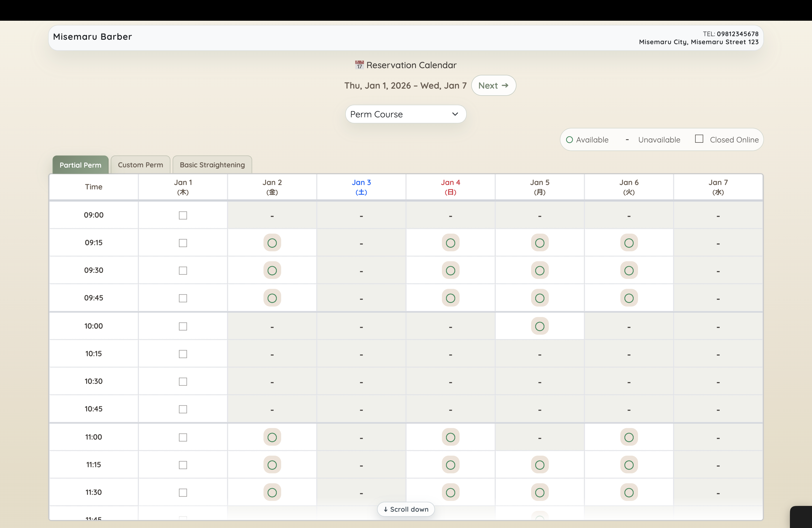This screenshot has width=812, height=528.
Task: Click the chevron arrow in course selector
Action: click(455, 114)
